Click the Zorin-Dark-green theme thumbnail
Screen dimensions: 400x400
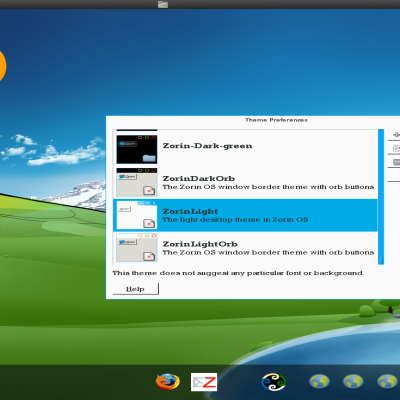[137, 149]
